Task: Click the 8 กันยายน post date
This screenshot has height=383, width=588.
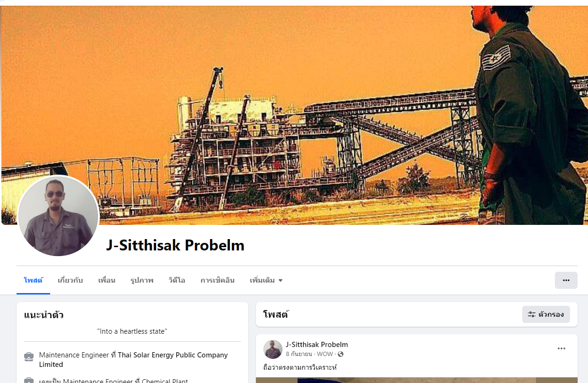Action: pos(299,354)
